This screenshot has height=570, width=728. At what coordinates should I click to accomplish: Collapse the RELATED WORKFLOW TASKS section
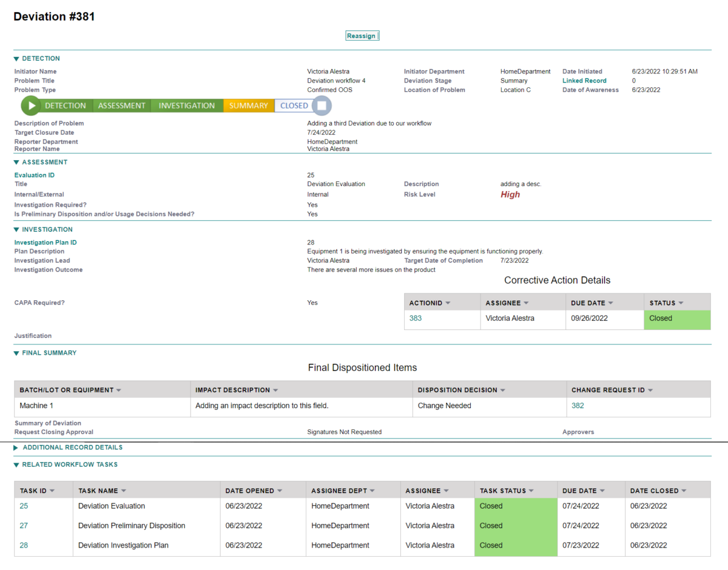[x=15, y=464]
